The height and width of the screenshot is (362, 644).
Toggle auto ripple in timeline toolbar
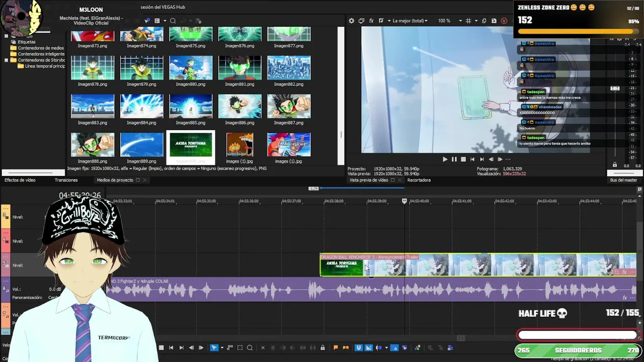(379, 347)
